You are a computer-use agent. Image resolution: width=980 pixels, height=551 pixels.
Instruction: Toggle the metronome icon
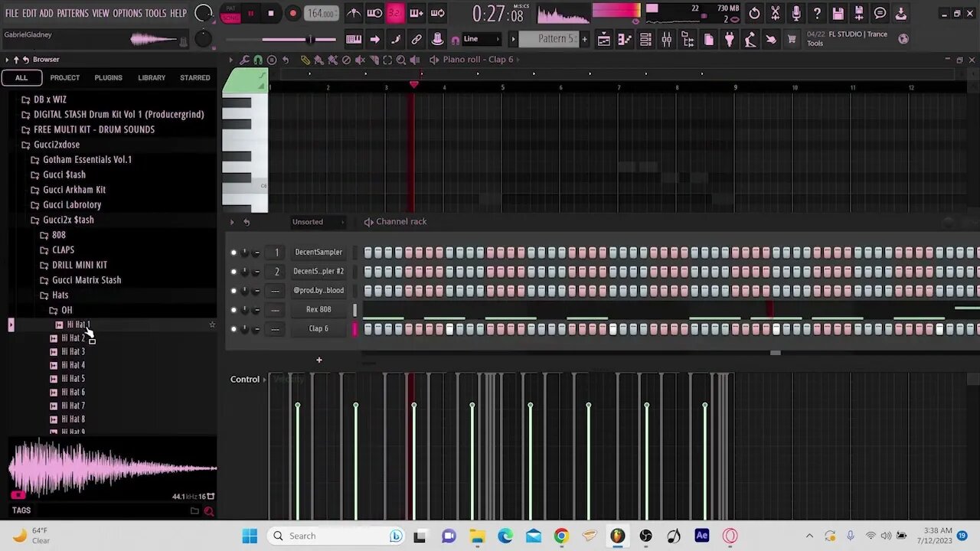[353, 13]
